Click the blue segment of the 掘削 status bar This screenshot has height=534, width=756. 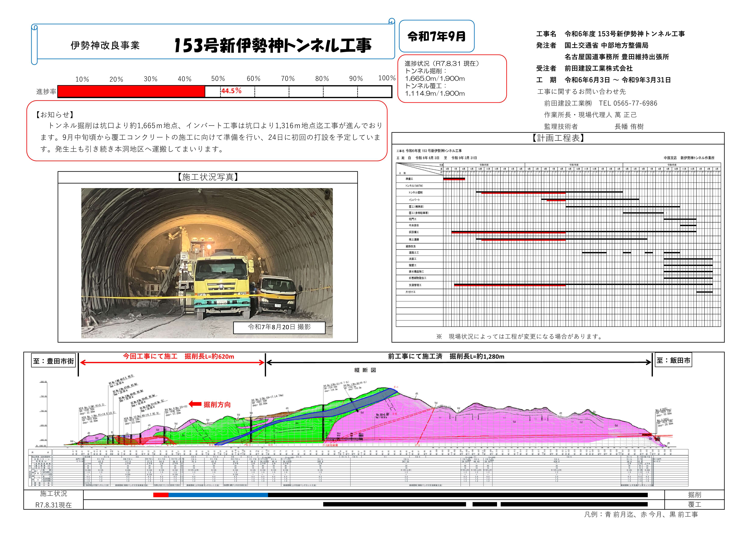point(218,495)
